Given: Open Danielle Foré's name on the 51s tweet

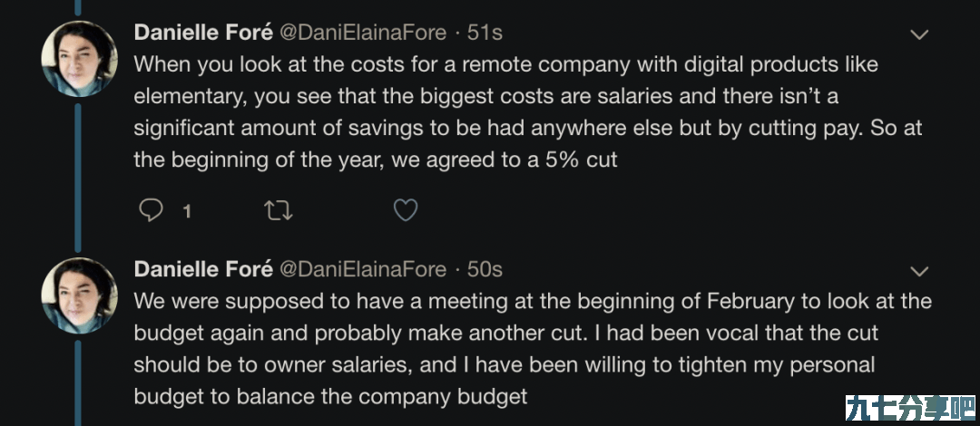Looking at the screenshot, I should 204,33.
